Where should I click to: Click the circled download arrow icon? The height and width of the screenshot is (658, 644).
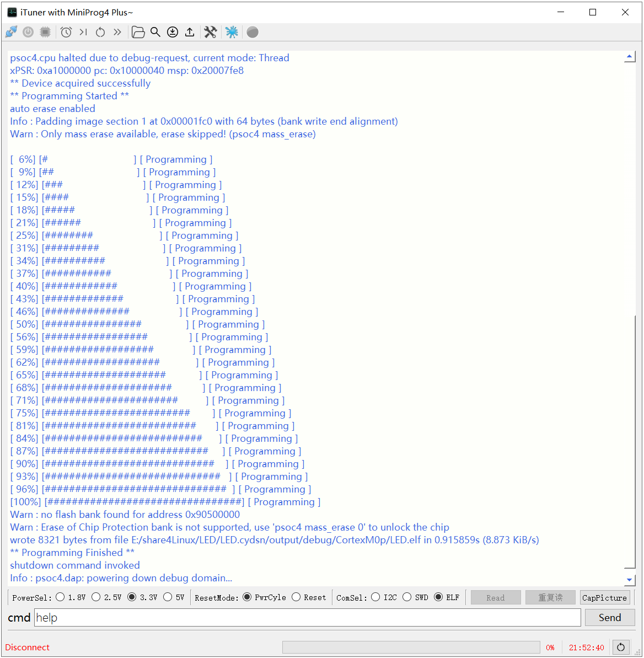[x=173, y=32]
